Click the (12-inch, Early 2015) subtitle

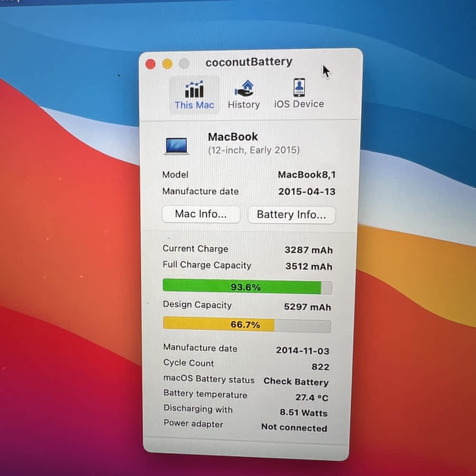[254, 150]
